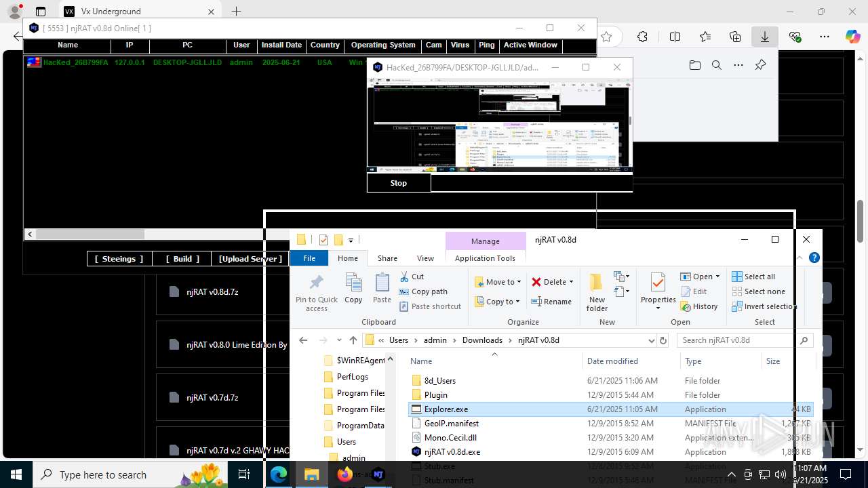Open the File menu in Explorer

(309, 258)
